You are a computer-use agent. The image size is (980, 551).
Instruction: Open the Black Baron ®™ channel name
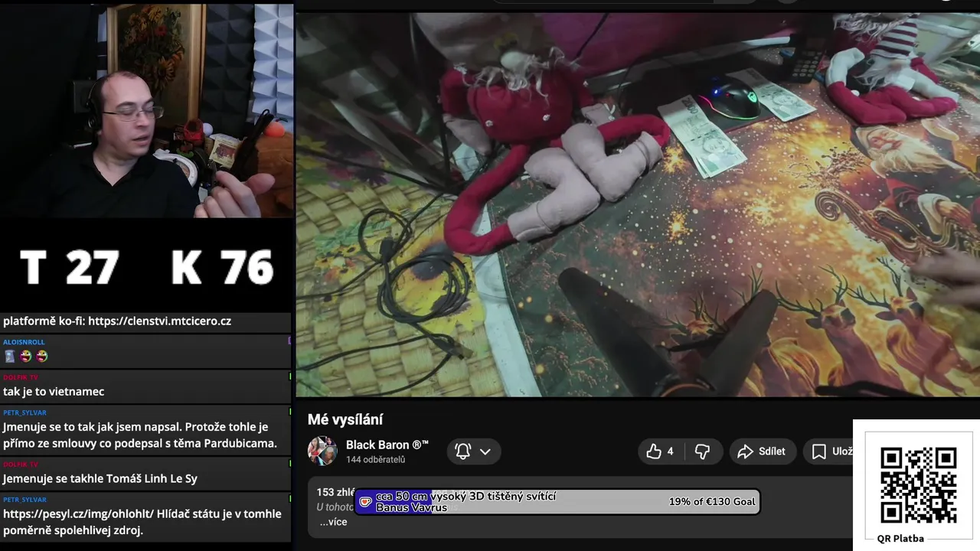coord(387,445)
